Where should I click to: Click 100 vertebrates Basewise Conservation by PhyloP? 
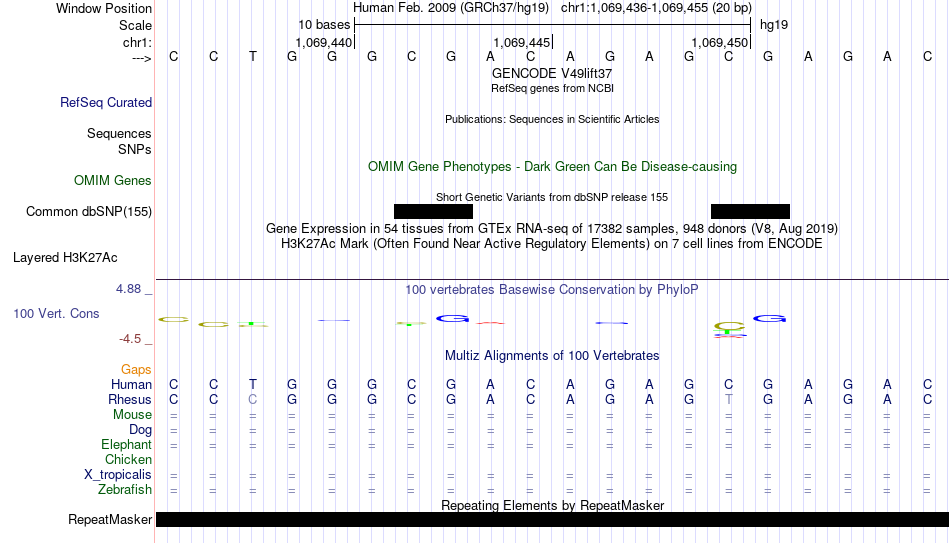tap(552, 290)
